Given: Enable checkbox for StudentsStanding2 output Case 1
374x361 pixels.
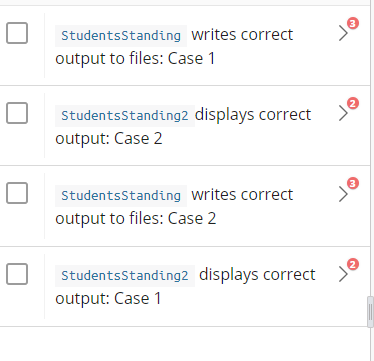Looking at the screenshot, I should coord(17,274).
